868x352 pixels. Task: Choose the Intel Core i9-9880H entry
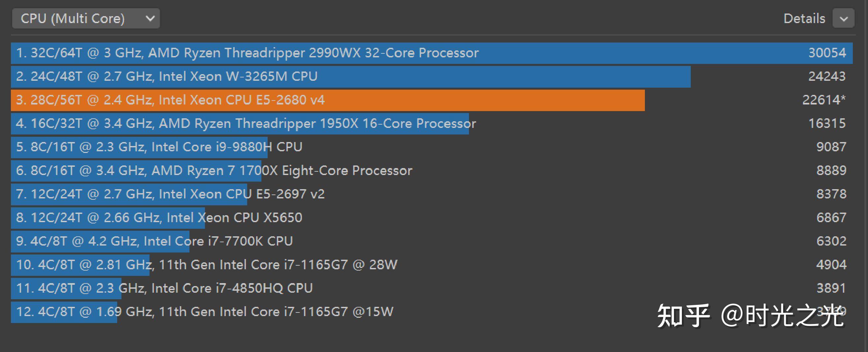tap(159, 147)
